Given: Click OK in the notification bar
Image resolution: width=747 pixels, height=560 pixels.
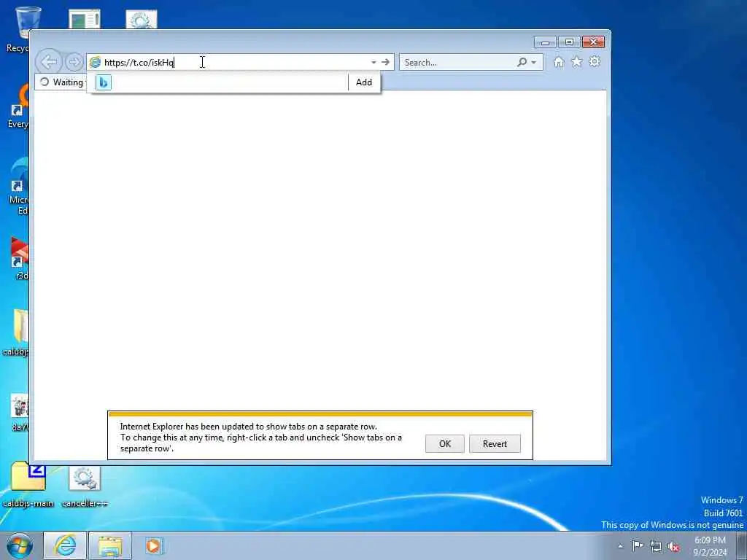Looking at the screenshot, I should tap(444, 444).
